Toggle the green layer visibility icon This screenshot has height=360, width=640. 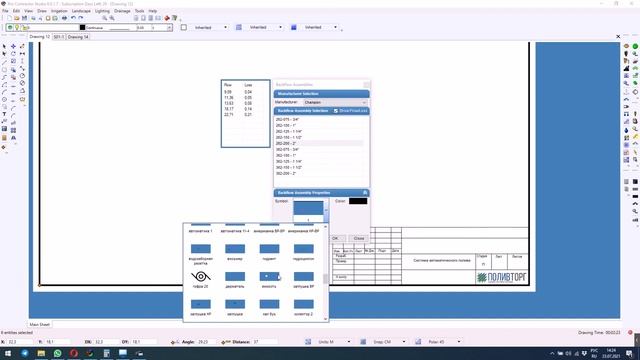coord(10,27)
